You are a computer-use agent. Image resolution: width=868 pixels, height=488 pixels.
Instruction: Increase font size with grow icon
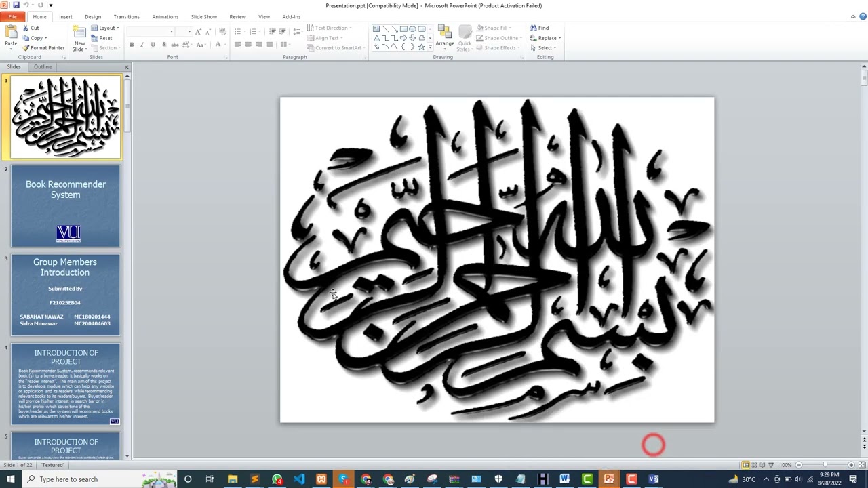point(198,31)
